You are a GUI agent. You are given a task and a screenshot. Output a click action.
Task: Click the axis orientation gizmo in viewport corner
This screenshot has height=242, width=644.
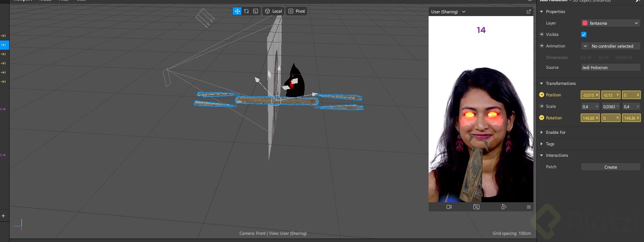[x=19, y=225]
